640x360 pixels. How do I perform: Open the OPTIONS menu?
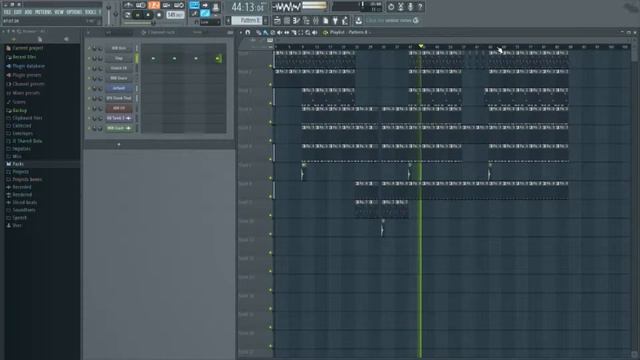click(x=74, y=12)
